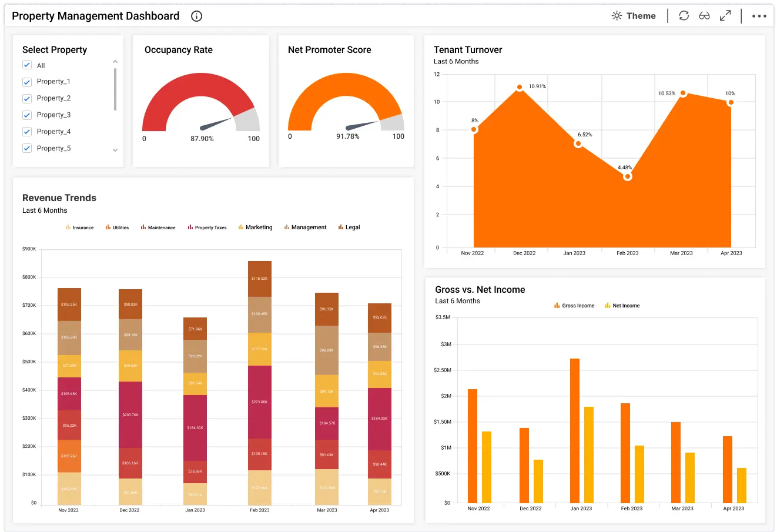Viewport: 777px width, 532px height.
Task: Click Feb 2023 $118.32K top segment
Action: point(260,279)
